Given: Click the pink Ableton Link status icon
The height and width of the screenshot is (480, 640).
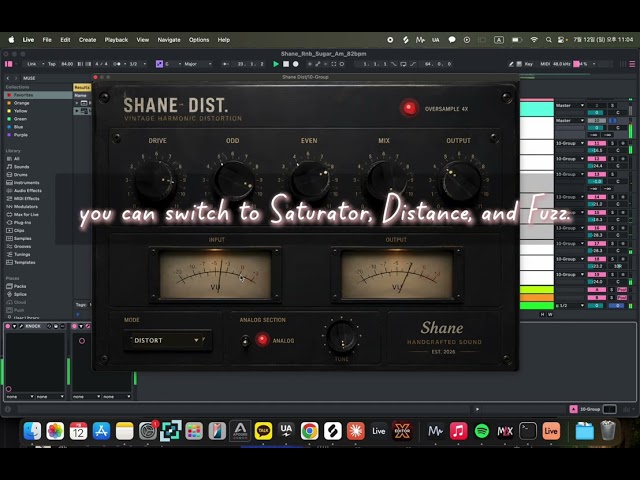Looking at the screenshot, I should (8, 64).
